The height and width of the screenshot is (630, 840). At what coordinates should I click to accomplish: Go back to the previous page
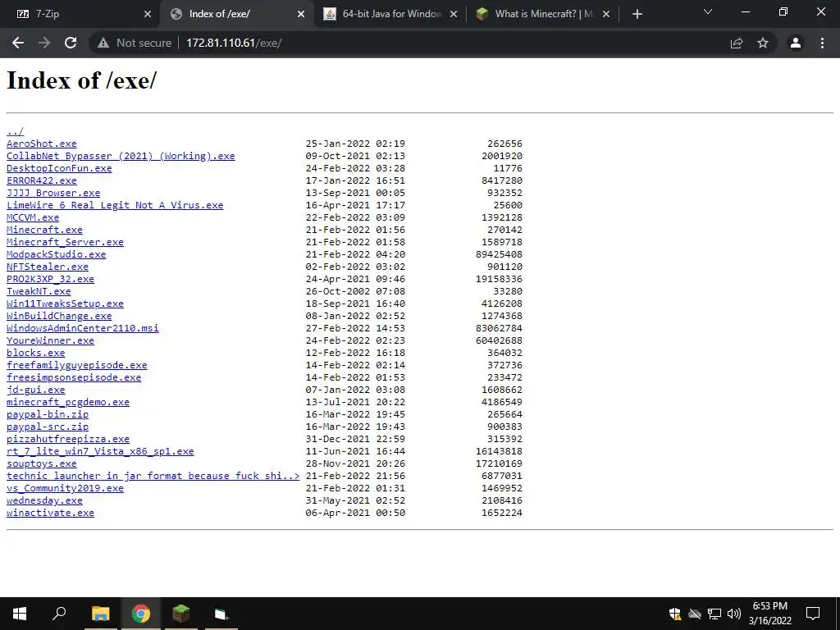pyautogui.click(x=18, y=43)
